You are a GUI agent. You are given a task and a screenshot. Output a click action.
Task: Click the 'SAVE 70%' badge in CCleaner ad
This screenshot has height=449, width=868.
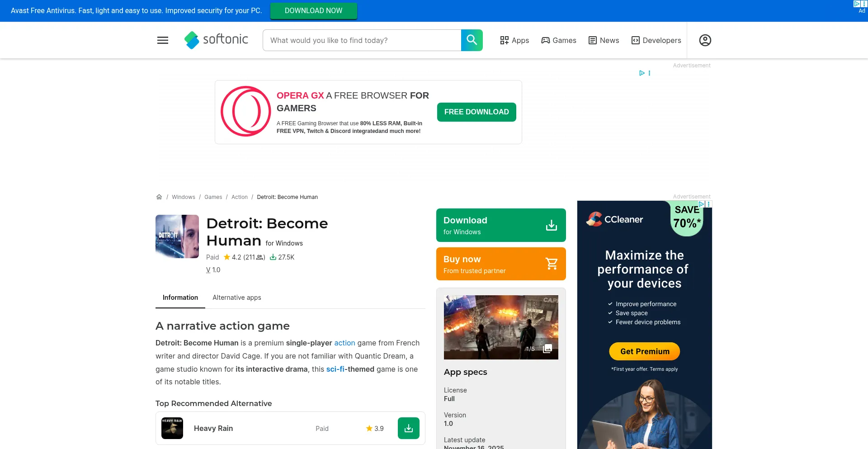(687, 217)
